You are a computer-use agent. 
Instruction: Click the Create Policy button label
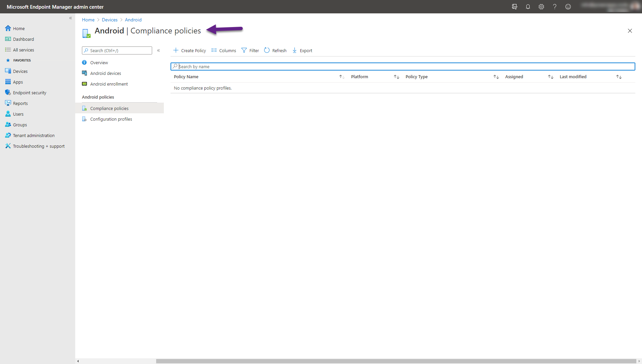(x=194, y=50)
